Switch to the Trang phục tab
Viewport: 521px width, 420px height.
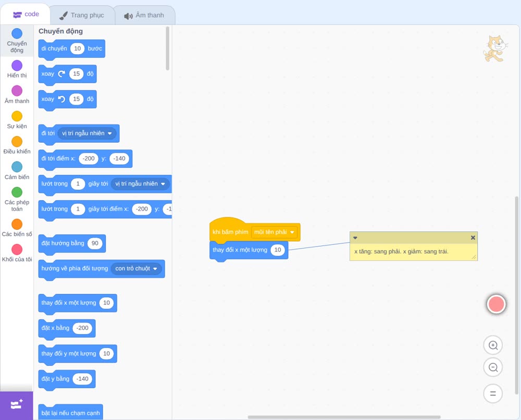click(82, 15)
